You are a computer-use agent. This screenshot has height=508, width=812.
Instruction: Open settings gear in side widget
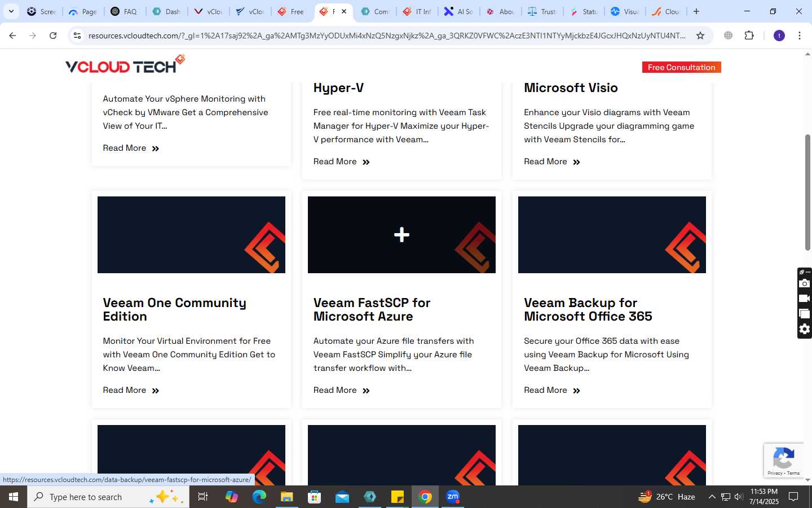(x=805, y=329)
